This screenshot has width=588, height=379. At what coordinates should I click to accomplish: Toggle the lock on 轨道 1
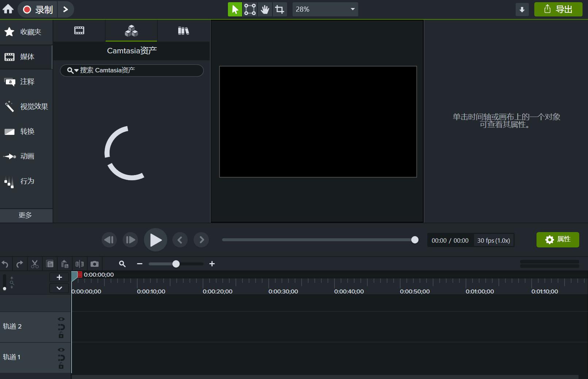[x=61, y=366]
